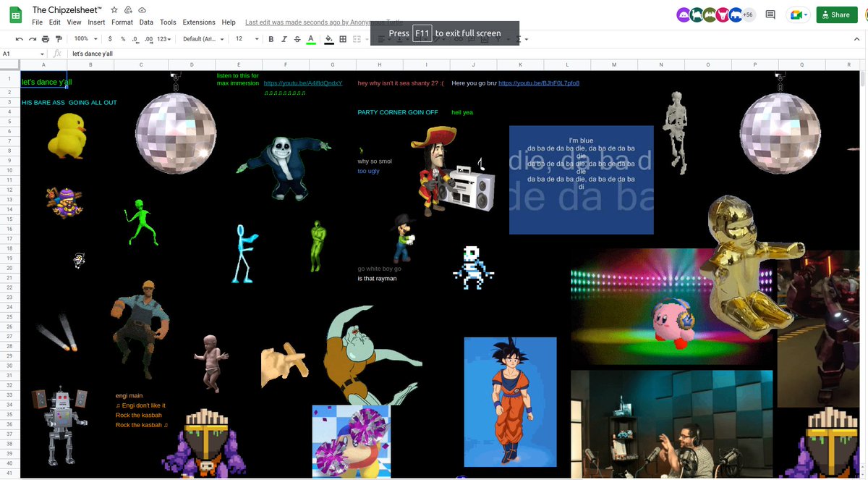Click the move to folder icon
The image size is (868, 480).
(x=128, y=10)
